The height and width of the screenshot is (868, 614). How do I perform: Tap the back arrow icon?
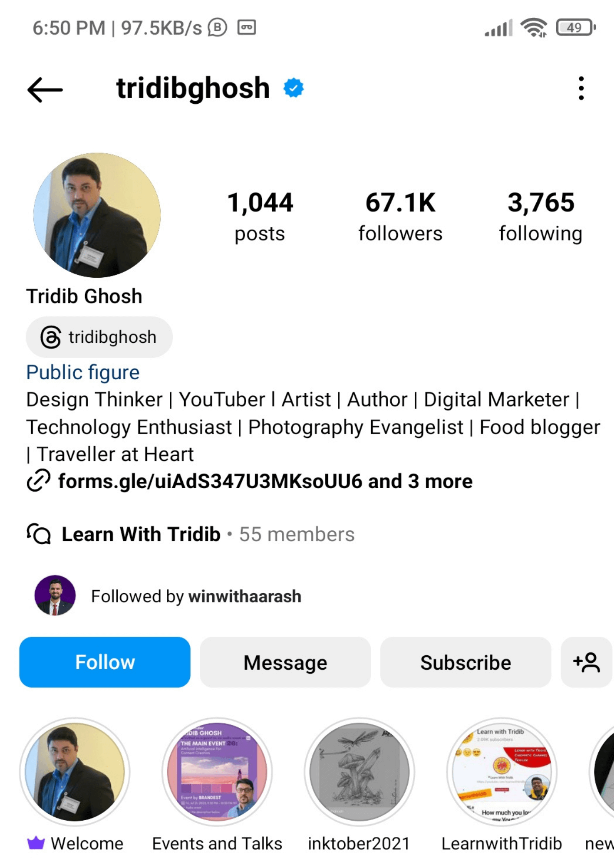point(45,89)
